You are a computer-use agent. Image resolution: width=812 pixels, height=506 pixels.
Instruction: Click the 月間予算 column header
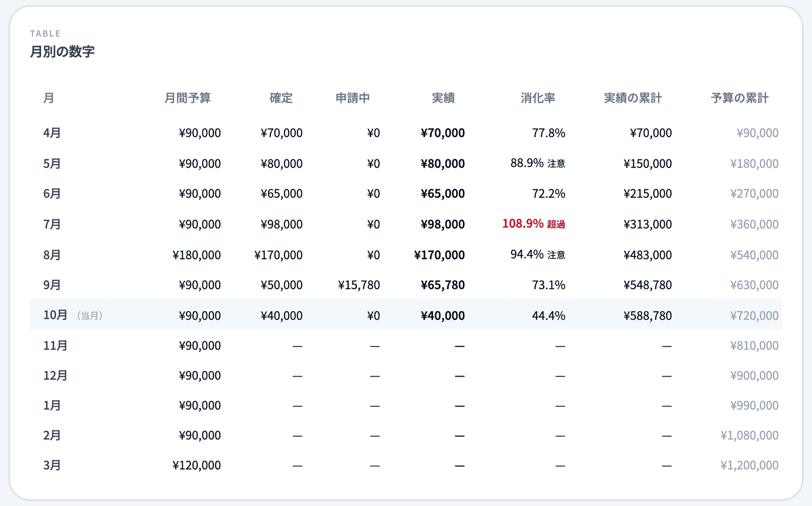(187, 98)
